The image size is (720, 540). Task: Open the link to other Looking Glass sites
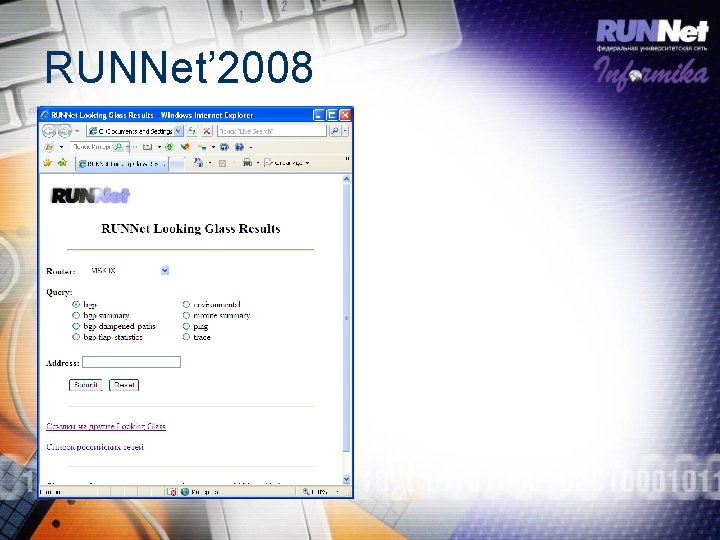[106, 426]
